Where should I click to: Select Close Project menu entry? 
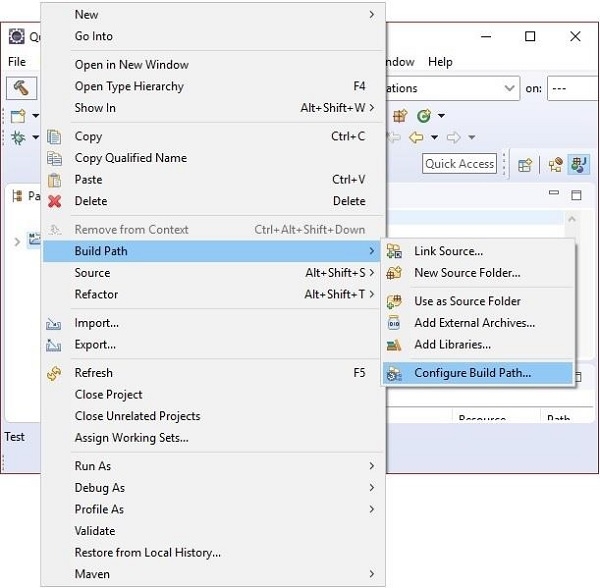coord(213,394)
